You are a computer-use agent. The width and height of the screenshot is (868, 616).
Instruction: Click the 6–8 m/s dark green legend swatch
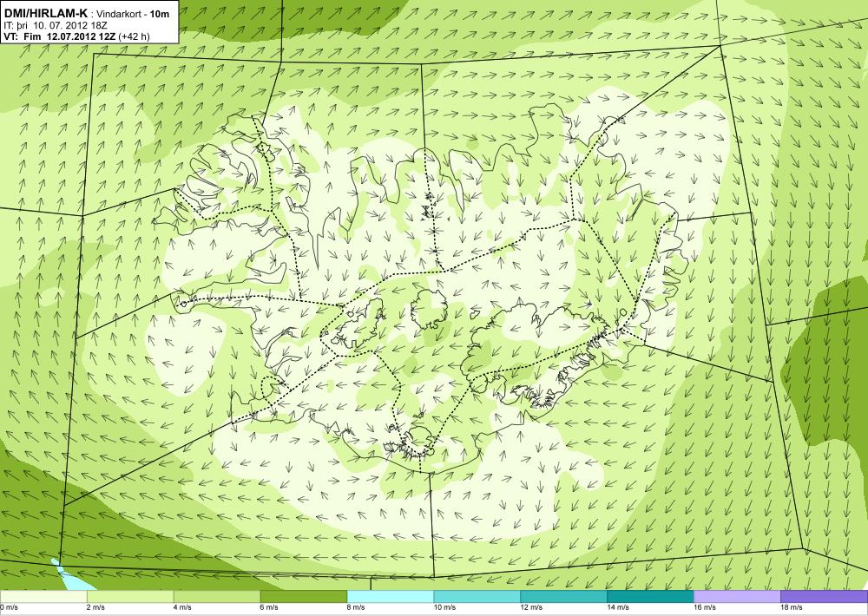pyautogui.click(x=303, y=597)
